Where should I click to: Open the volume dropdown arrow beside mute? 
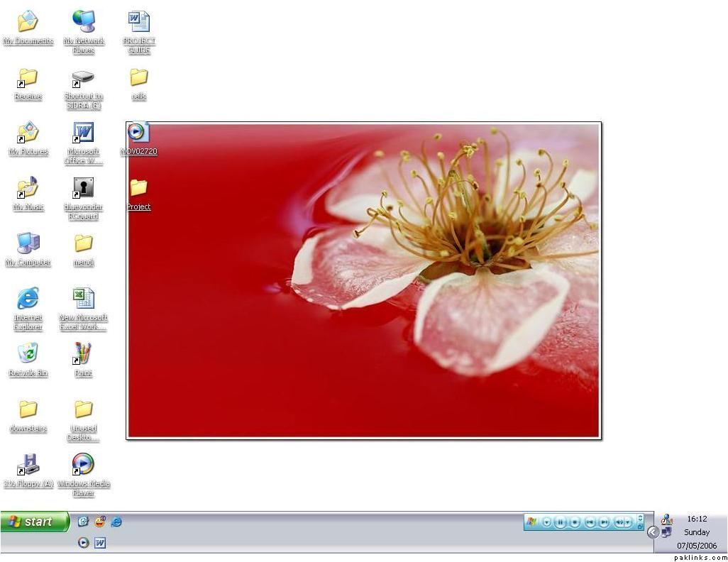pyautogui.click(x=628, y=522)
